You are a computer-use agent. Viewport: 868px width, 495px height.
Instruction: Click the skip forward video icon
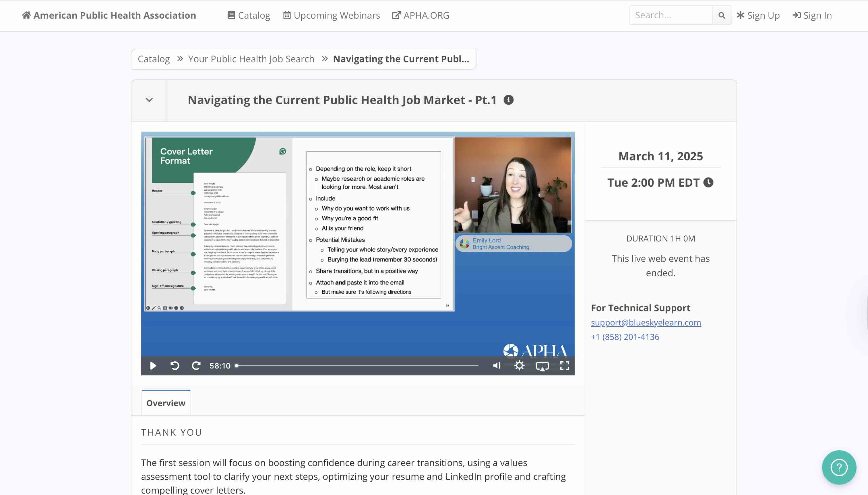click(x=196, y=365)
